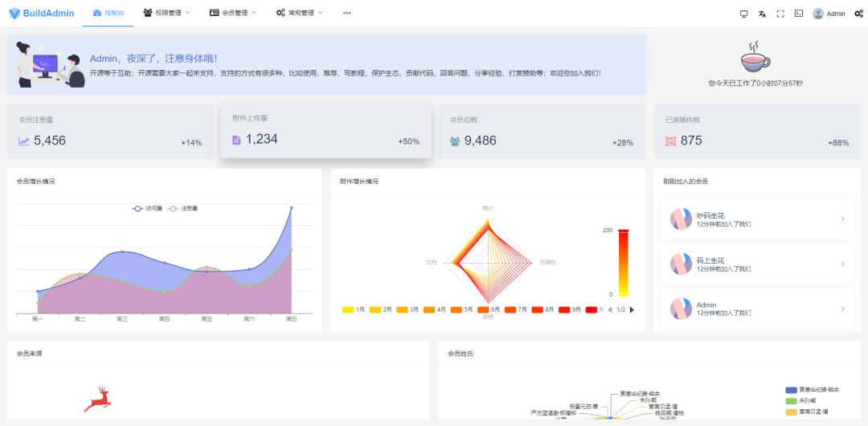The width and height of the screenshot is (868, 426).
Task: Open new member 码上生花 entry
Action: (x=755, y=264)
